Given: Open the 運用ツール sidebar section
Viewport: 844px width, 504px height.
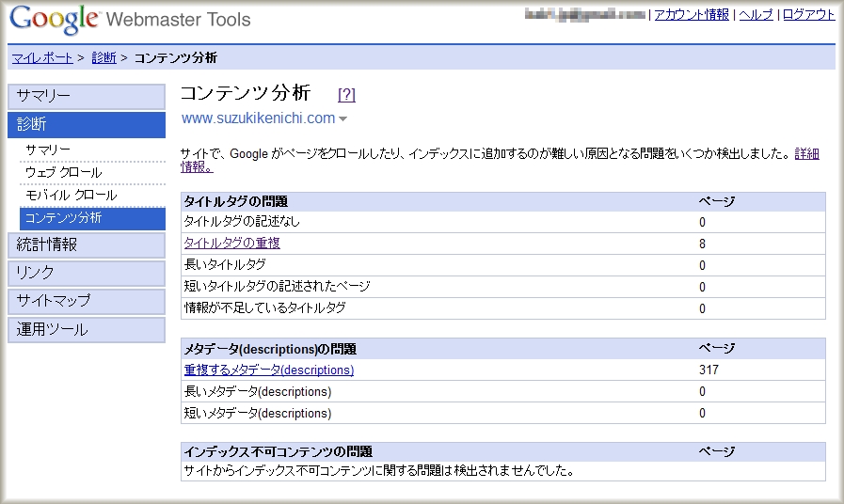Looking at the screenshot, I should click(87, 330).
